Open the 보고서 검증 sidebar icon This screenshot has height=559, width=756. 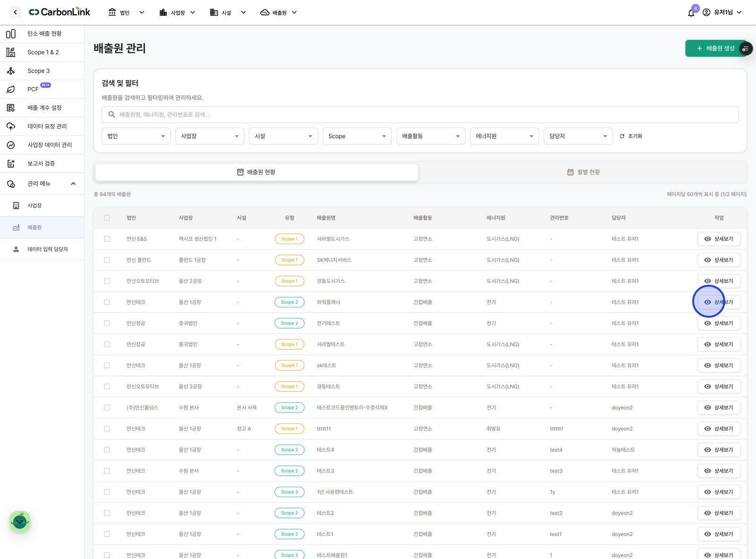[x=11, y=163]
